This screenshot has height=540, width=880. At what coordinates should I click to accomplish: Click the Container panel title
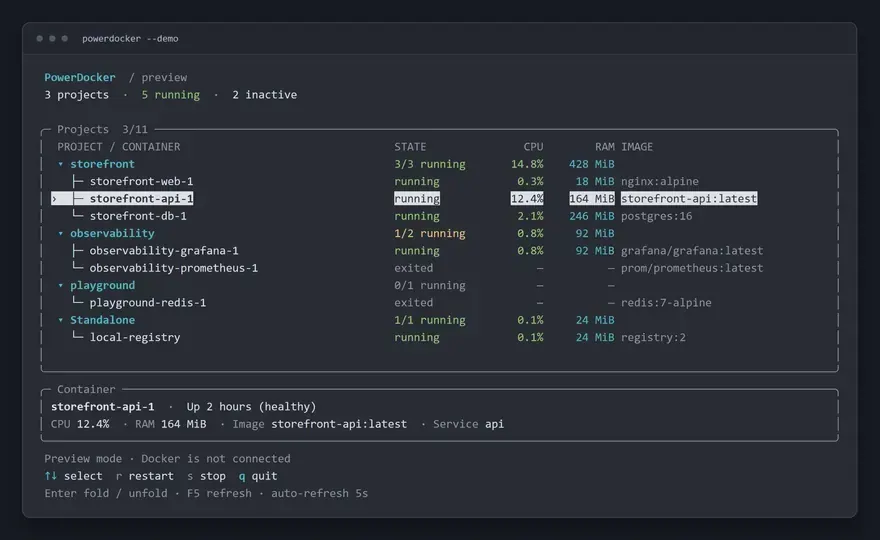[x=86, y=390]
